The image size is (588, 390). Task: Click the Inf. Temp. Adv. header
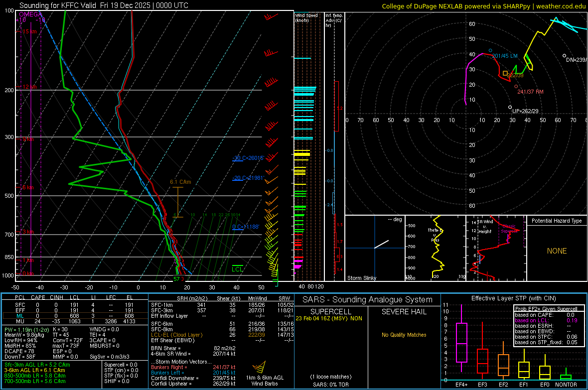pos(334,20)
